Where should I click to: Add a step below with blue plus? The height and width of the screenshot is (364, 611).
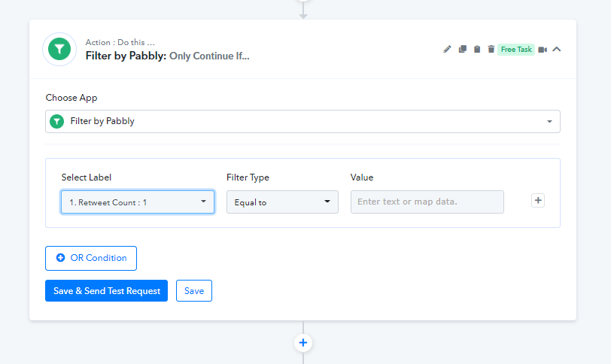[303, 343]
